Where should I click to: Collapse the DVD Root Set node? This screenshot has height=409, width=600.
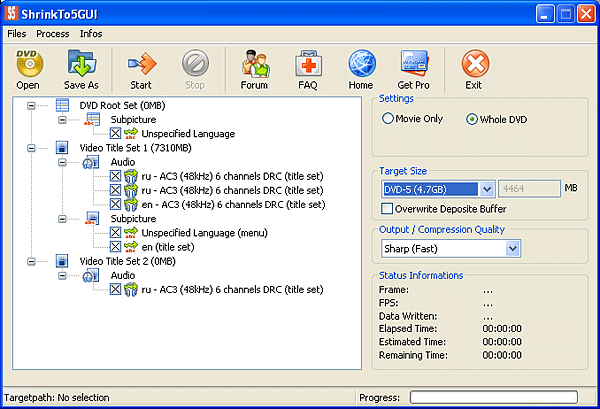pyautogui.click(x=31, y=106)
